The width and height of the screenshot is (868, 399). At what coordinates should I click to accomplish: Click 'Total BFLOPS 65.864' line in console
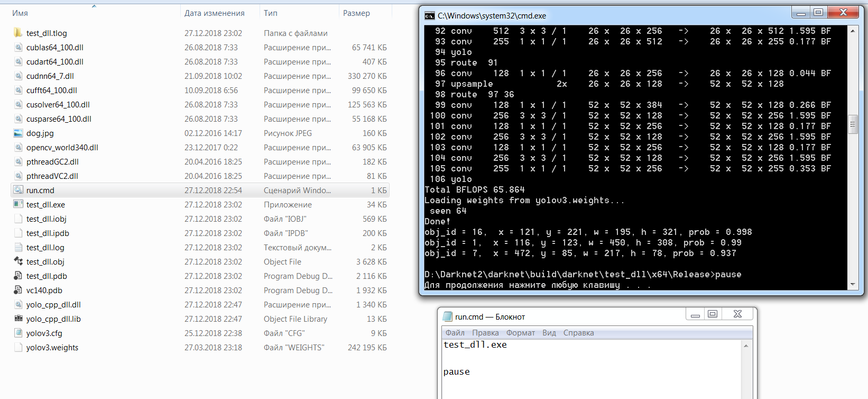pos(475,189)
